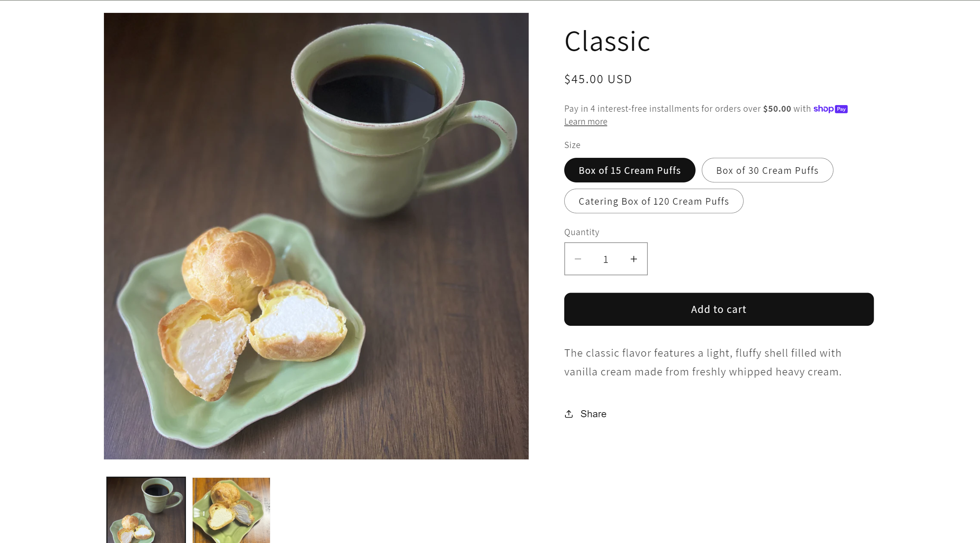Click the second product thumbnail
The width and height of the screenshot is (980, 543).
pos(231,510)
